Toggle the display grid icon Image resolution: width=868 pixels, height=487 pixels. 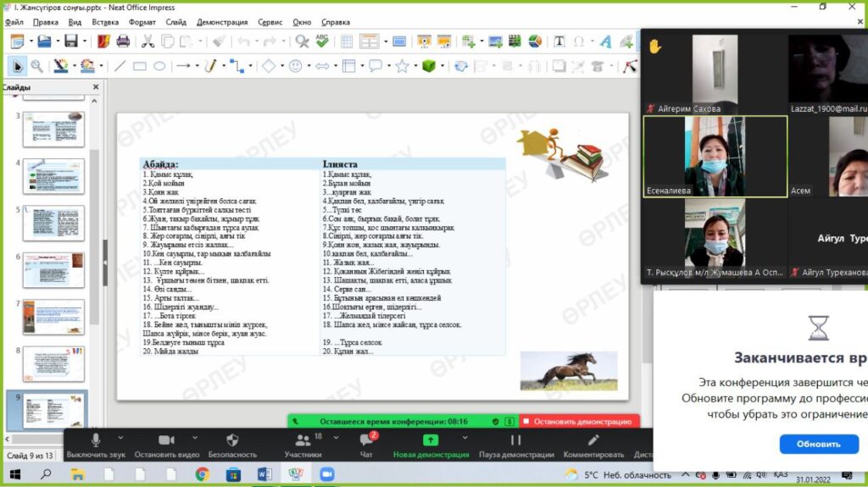347,41
